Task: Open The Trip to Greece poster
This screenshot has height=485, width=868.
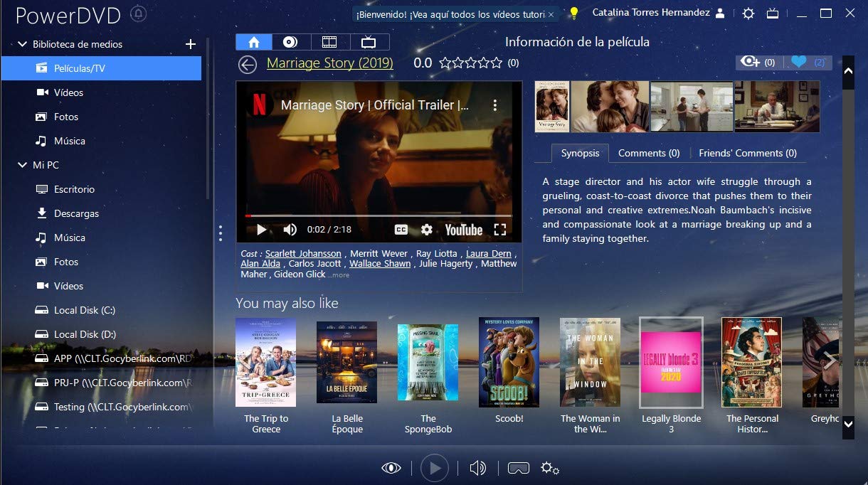Action: [265, 362]
